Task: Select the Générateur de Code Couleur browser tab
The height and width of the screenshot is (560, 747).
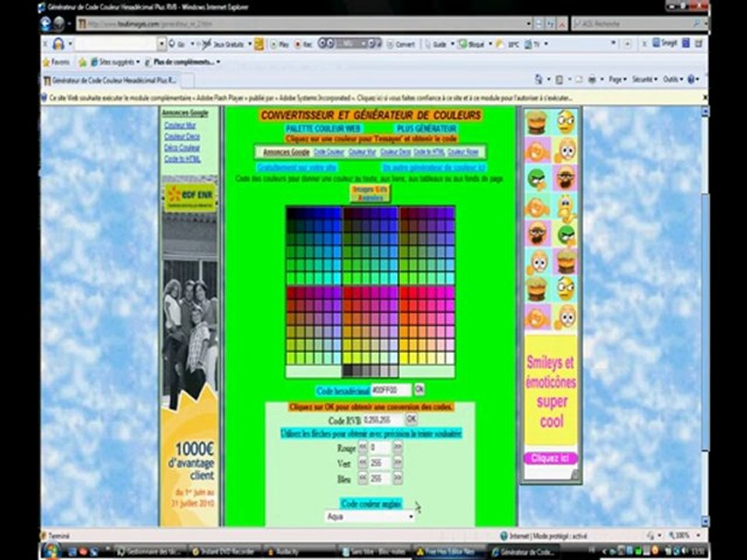Action: 110,80
